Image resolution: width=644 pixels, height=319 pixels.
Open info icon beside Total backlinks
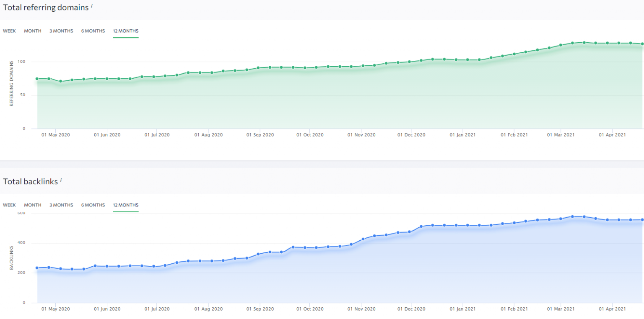point(61,180)
